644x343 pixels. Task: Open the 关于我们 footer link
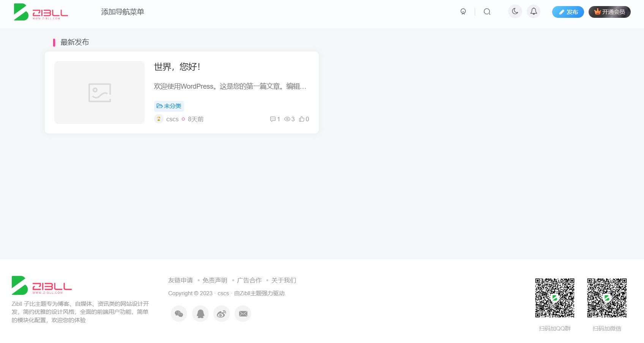pyautogui.click(x=283, y=280)
